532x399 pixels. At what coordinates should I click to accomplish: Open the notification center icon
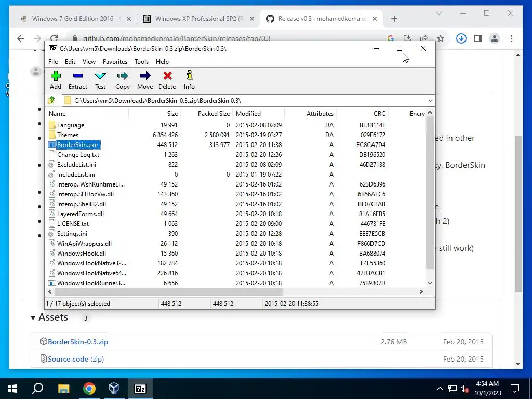515,389
